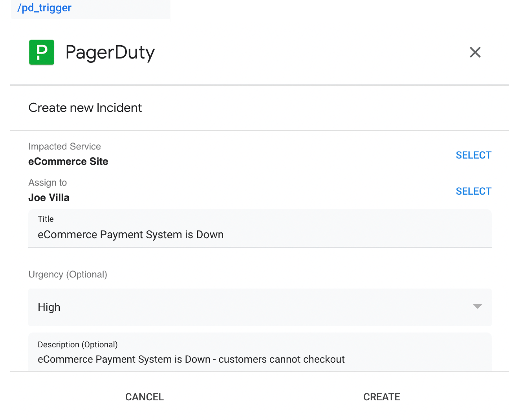509x420 pixels.
Task: Click the Urgency (Optional) label
Action: click(68, 274)
